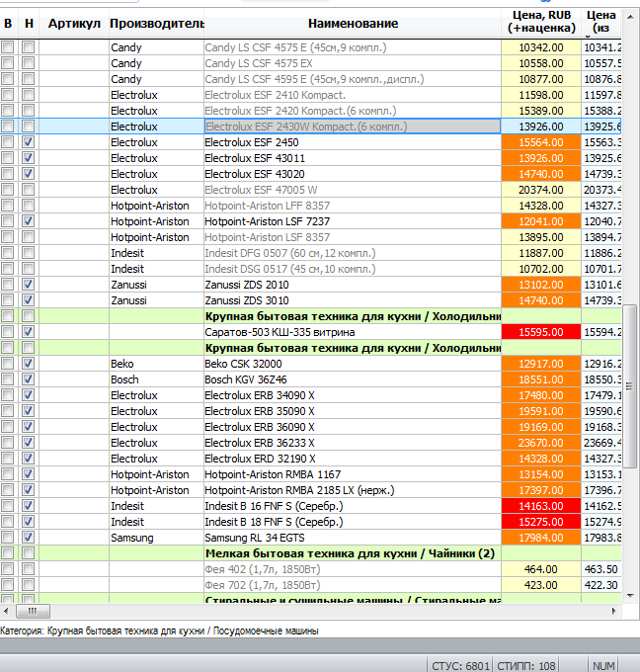This screenshot has height=672, width=640.
Task: Click the vertical scrollbar down arrow
Action: point(630,595)
